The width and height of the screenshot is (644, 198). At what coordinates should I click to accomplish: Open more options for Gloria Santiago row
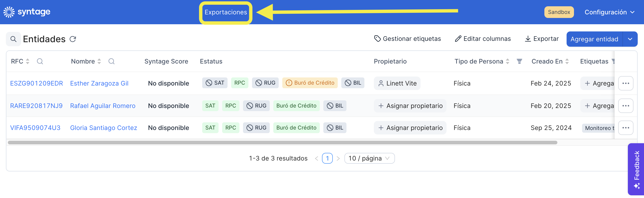[x=626, y=128]
